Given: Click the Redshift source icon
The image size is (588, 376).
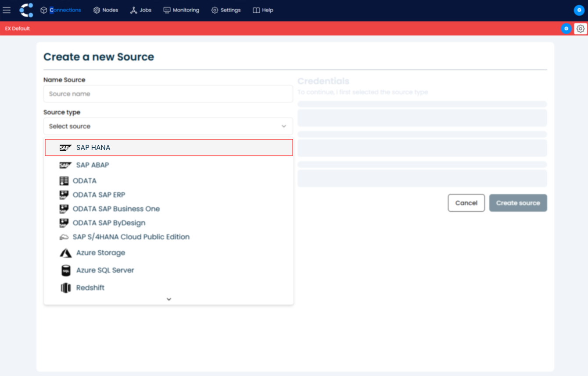Looking at the screenshot, I should [x=65, y=287].
